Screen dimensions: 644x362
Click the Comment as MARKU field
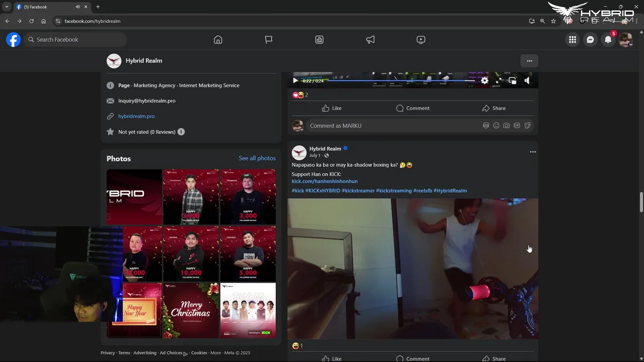click(x=392, y=126)
